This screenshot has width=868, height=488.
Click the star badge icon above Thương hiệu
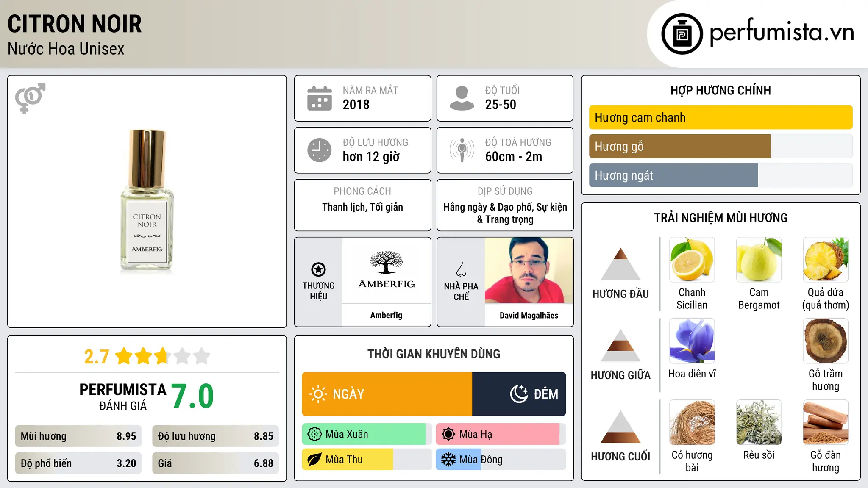(x=318, y=269)
